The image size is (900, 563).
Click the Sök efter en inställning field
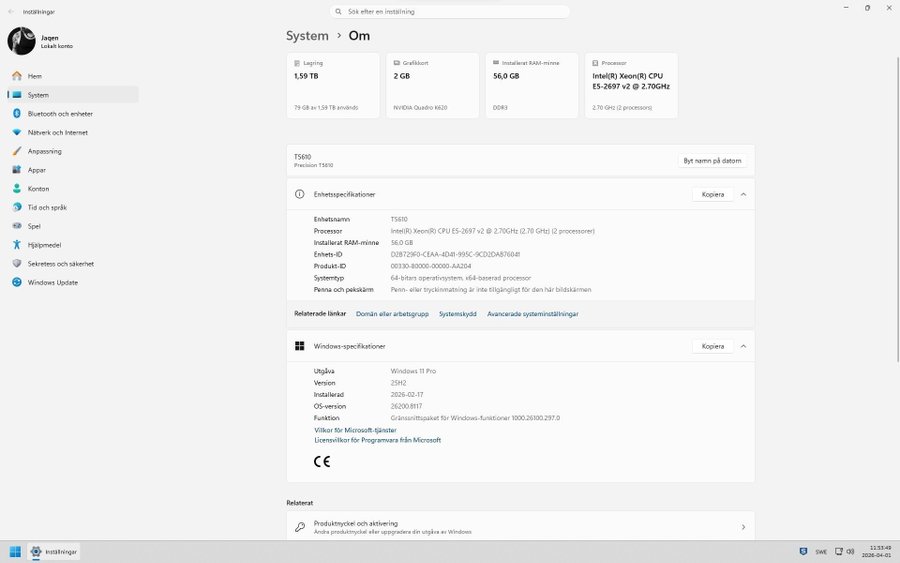[x=450, y=12]
